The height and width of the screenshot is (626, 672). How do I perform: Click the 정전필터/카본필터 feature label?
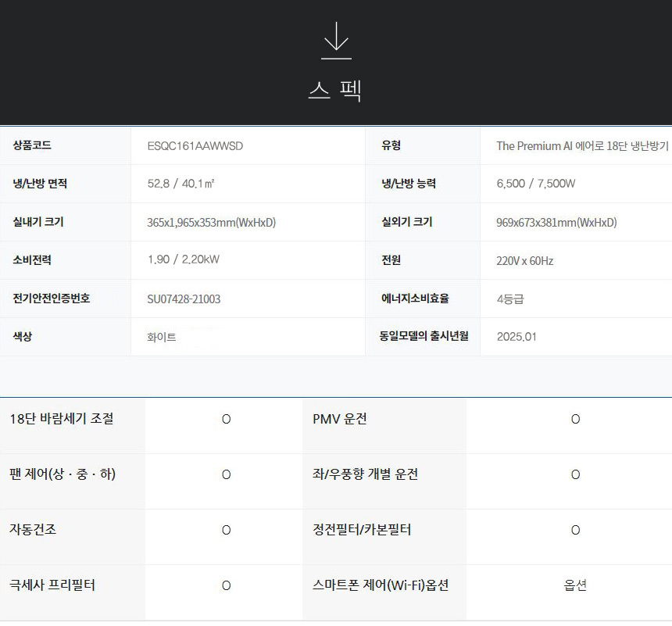pyautogui.click(x=362, y=530)
